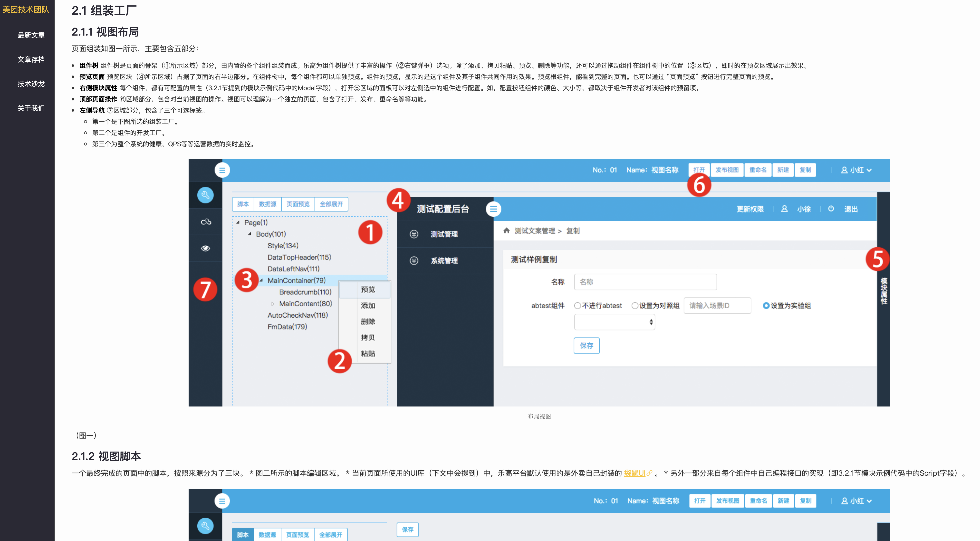Select the AutoCheckNav(118) tree item
980x541 pixels.
[x=298, y=315]
